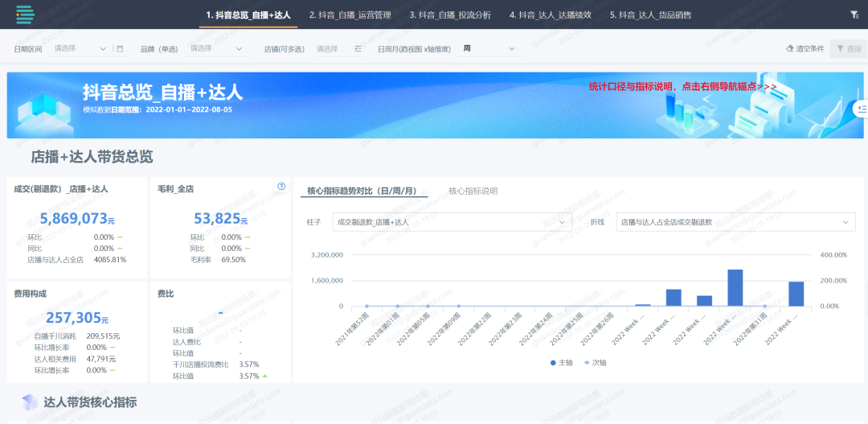Click the 店播+达人带货总览 heading
This screenshot has width=868, height=424.
coord(92,157)
